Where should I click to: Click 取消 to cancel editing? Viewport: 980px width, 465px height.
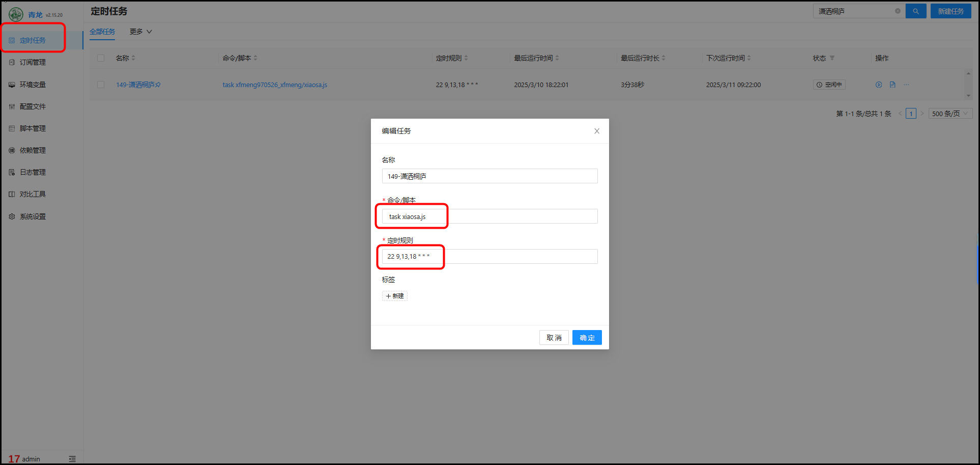(554, 338)
